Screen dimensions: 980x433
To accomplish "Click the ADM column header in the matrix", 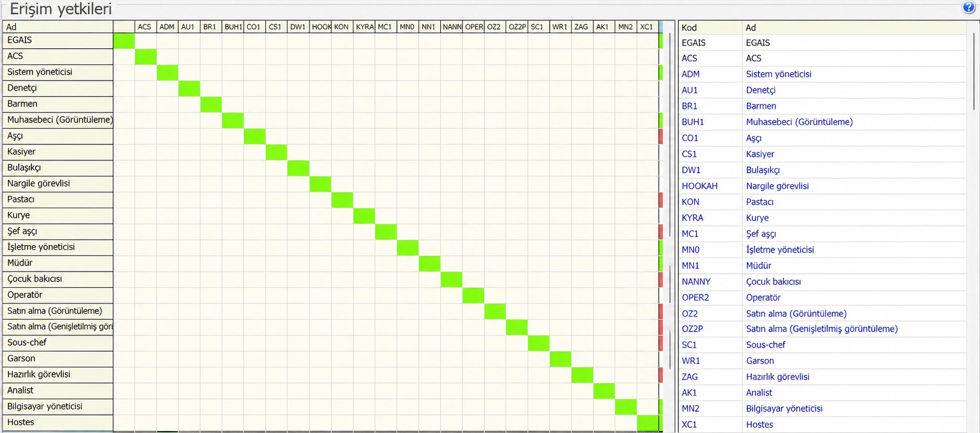I will pos(167,27).
